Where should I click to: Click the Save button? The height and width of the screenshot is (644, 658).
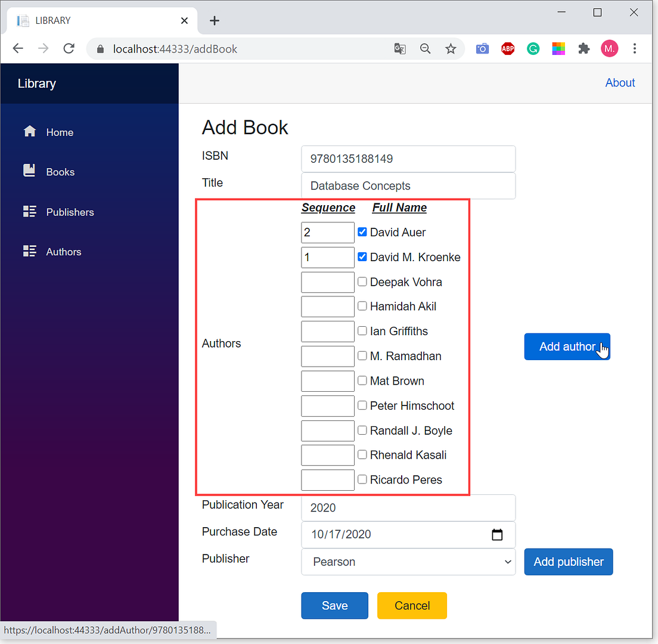334,605
